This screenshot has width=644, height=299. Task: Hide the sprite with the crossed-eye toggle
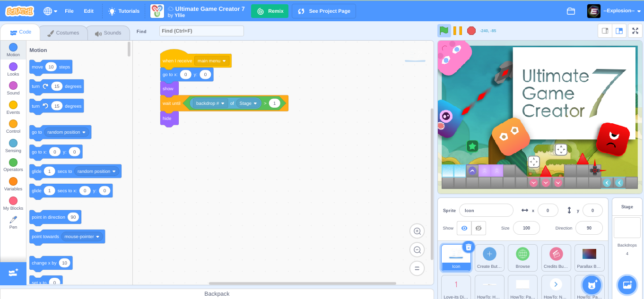[x=479, y=228]
